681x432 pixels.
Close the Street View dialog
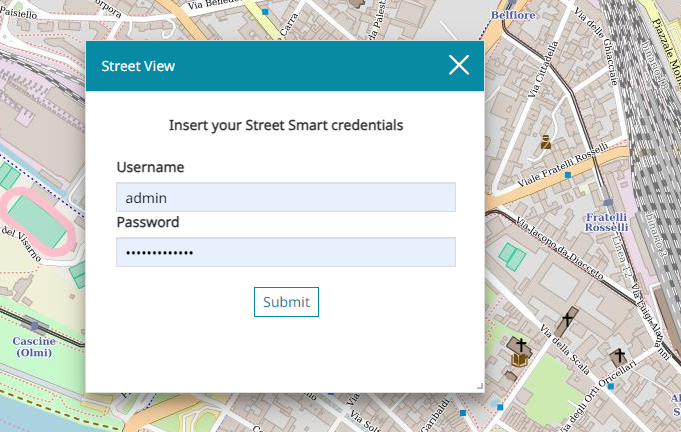point(459,66)
